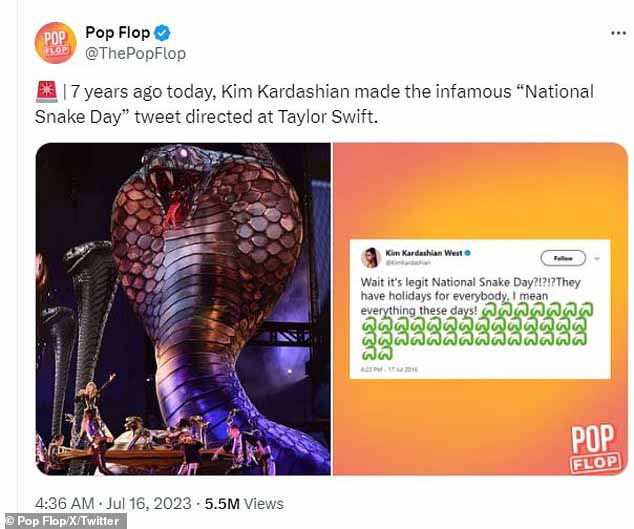Expand the chevron next to Follow button
634x529 pixels.
tap(597, 259)
